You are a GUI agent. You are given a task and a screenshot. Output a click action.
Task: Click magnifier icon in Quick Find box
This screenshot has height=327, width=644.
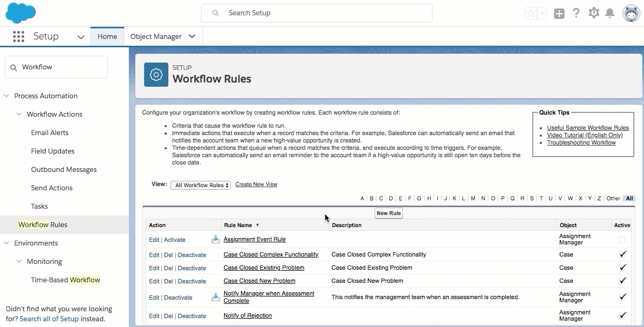point(14,67)
